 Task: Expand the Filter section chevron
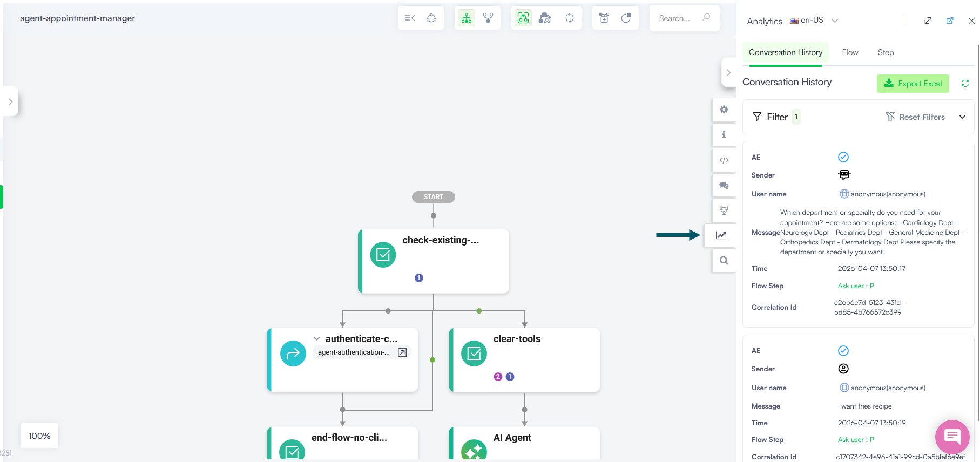(x=962, y=117)
